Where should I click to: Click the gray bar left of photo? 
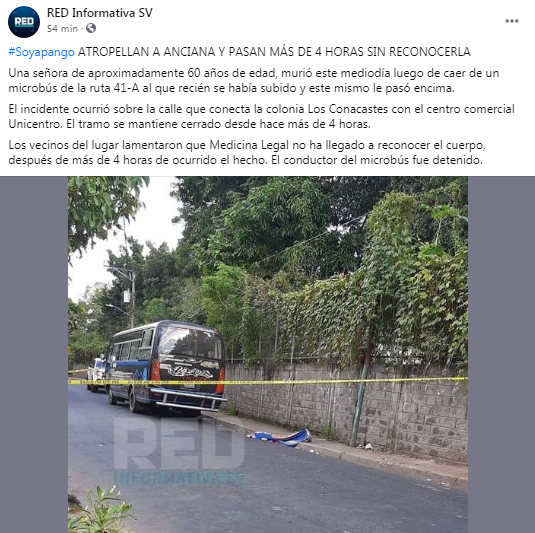[34, 355]
